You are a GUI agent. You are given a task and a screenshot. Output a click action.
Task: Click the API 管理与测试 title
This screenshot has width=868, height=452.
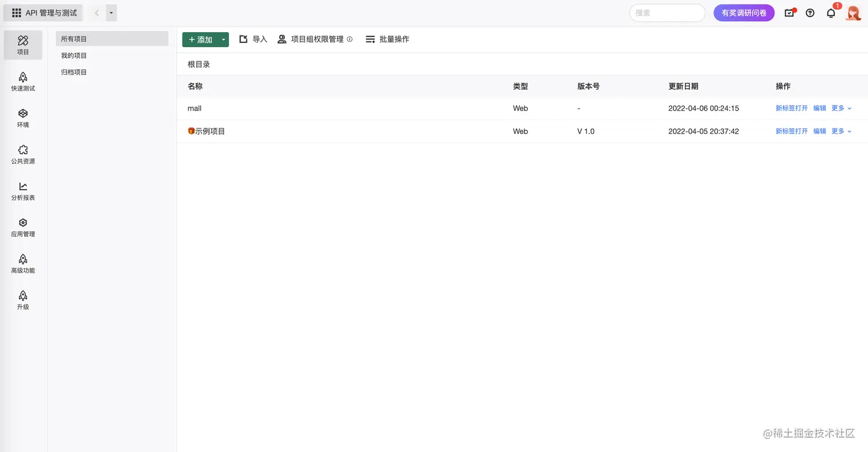tap(51, 13)
